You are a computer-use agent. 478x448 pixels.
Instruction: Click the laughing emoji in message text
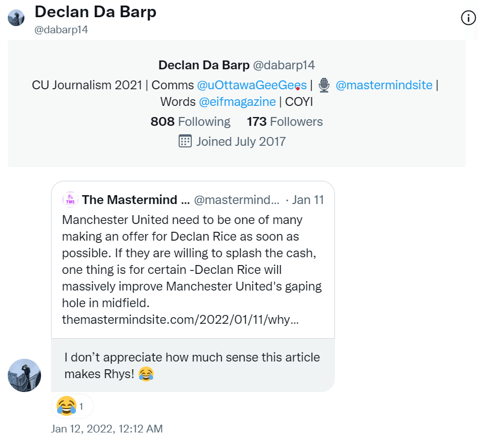(146, 374)
